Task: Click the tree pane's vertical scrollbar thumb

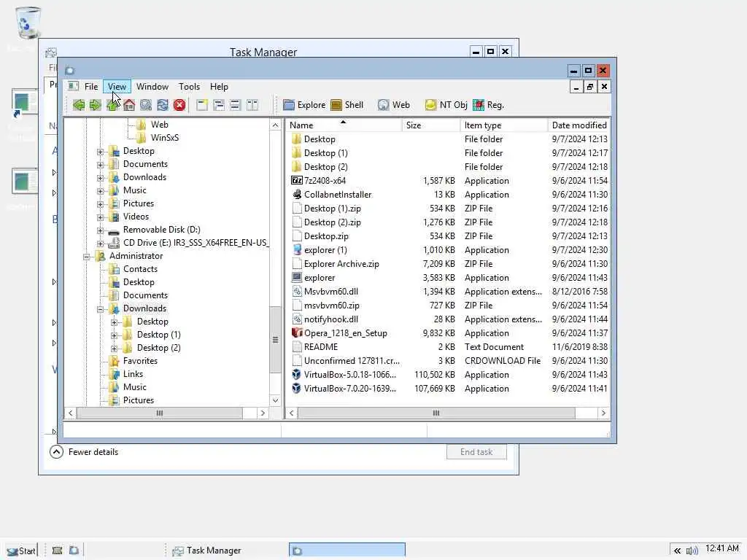Action: pos(275,340)
